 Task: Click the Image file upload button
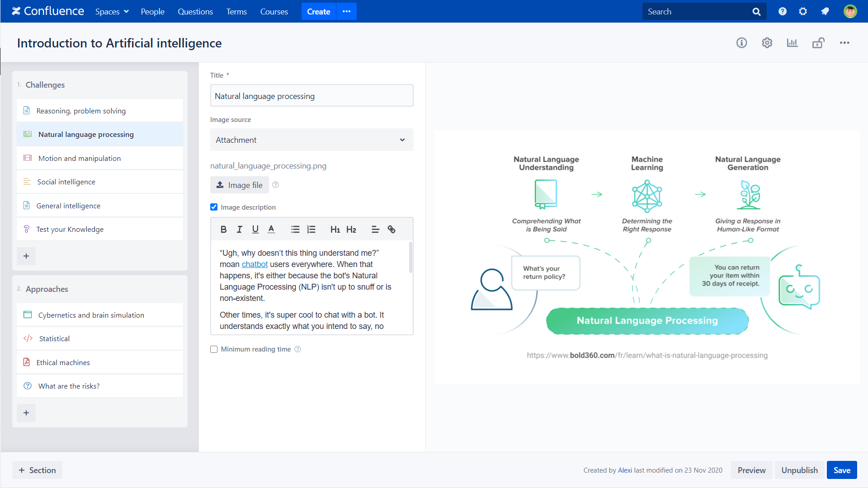pos(240,185)
